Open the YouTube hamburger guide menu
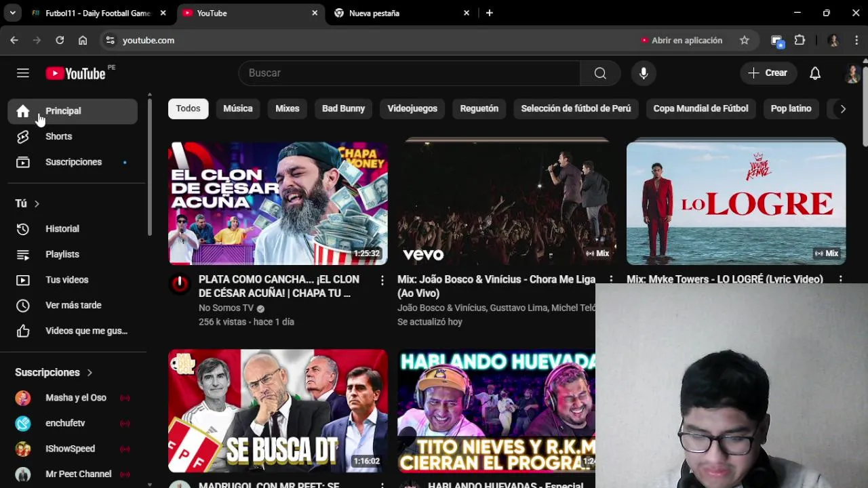This screenshot has width=868, height=488. (23, 73)
